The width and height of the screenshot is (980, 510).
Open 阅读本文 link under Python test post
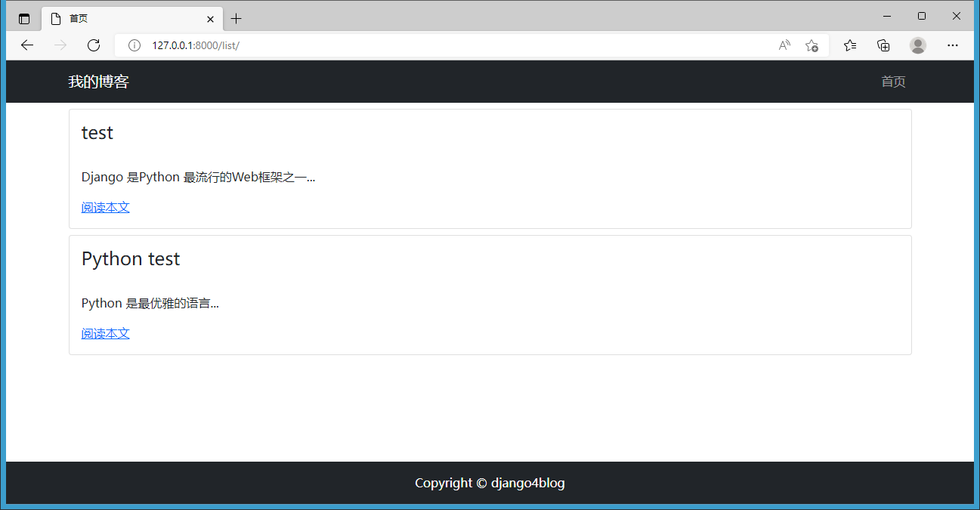coord(106,333)
